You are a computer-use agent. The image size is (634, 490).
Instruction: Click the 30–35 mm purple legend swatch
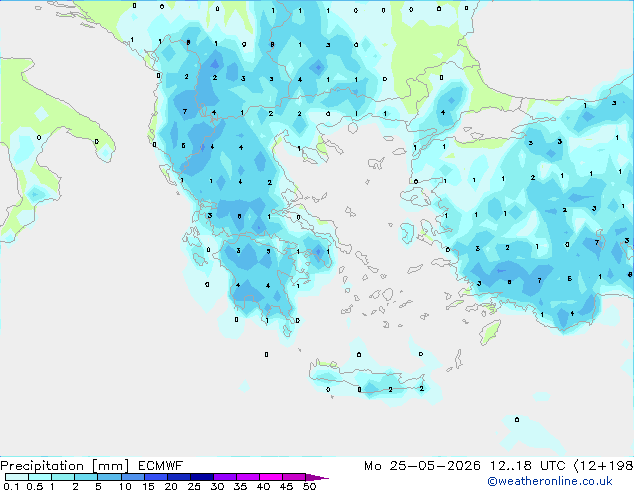coord(225,477)
